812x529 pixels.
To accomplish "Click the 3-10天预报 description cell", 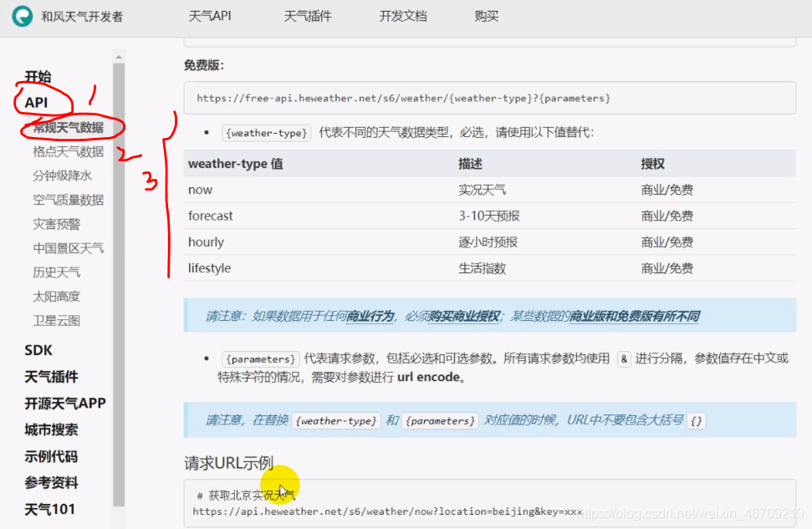I will tap(489, 216).
